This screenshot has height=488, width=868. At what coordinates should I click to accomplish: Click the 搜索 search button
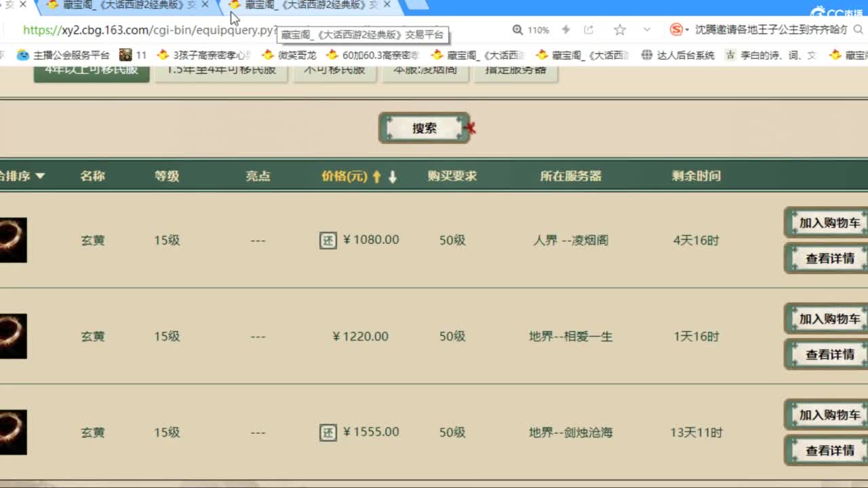pyautogui.click(x=425, y=128)
